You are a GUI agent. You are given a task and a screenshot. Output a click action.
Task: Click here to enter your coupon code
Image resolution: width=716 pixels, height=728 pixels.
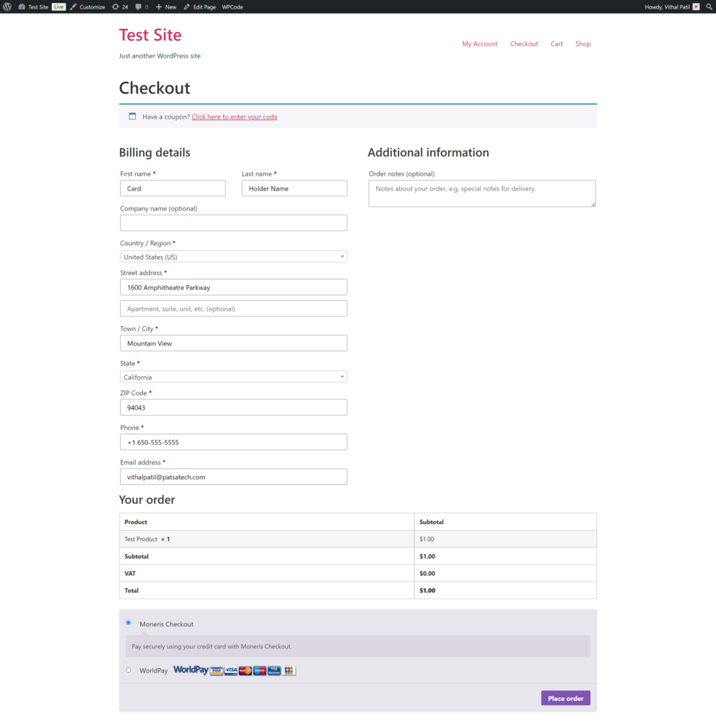pyautogui.click(x=234, y=117)
